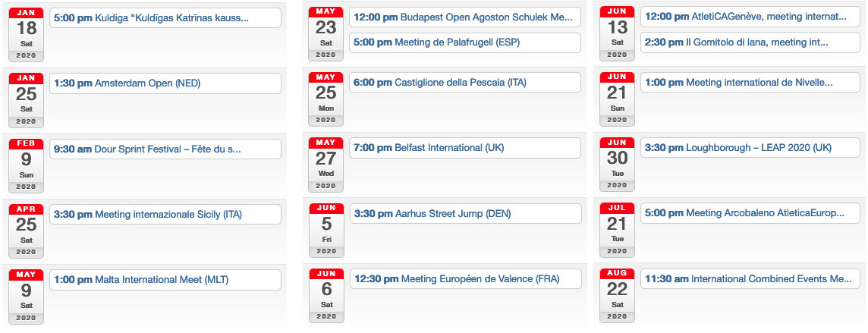The height and width of the screenshot is (333, 868).
Task: Open Meeting de Palafrugell (ESP) event
Action: point(465,42)
